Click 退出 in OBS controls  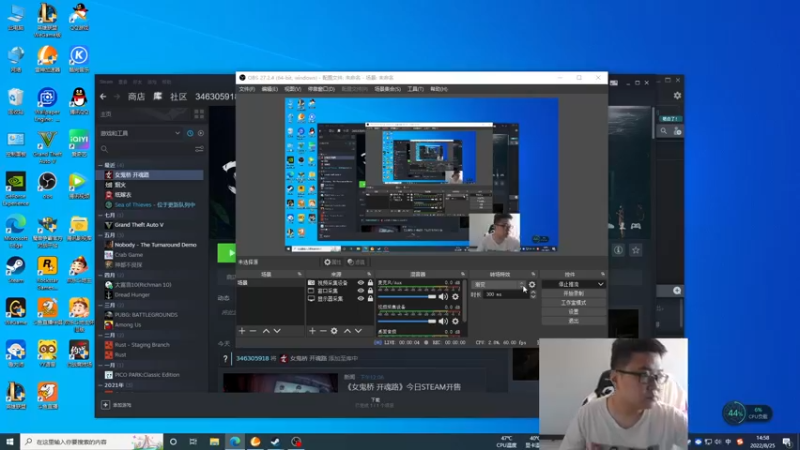coord(573,321)
